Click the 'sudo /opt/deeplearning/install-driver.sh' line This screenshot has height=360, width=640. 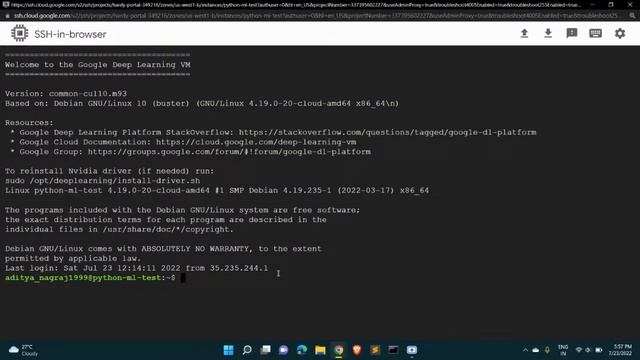pyautogui.click(x=102, y=181)
